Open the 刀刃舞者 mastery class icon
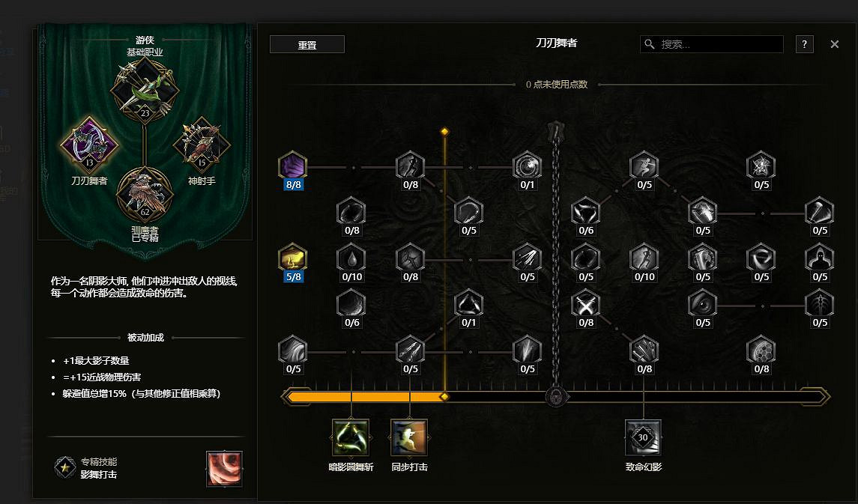The image size is (858, 504). 89,145
